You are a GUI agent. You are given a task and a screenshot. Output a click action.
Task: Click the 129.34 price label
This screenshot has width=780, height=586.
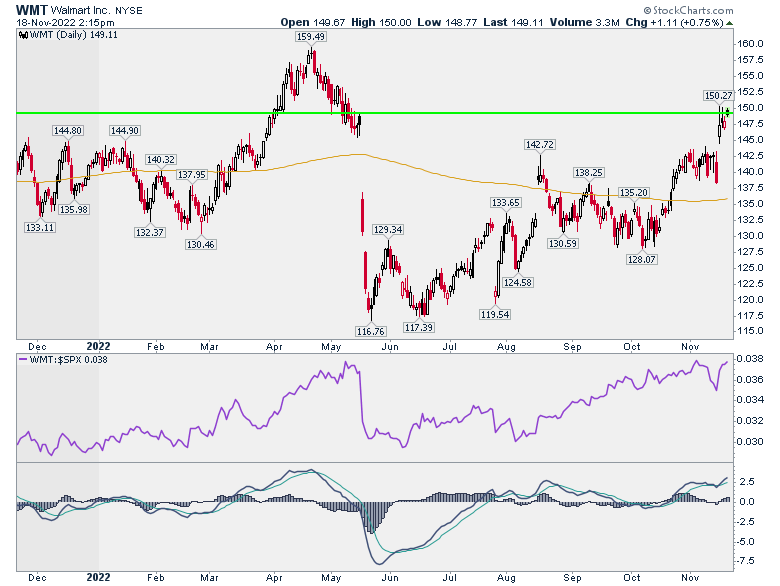click(388, 229)
